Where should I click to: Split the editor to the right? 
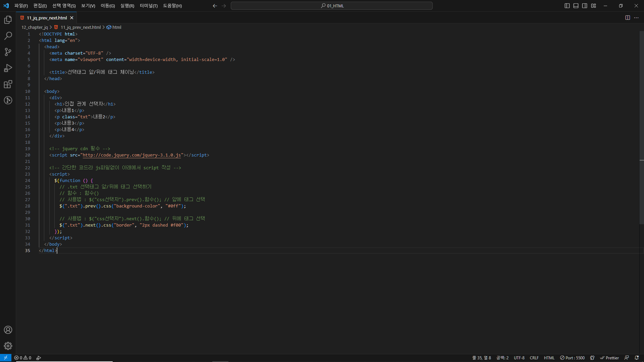click(x=628, y=18)
